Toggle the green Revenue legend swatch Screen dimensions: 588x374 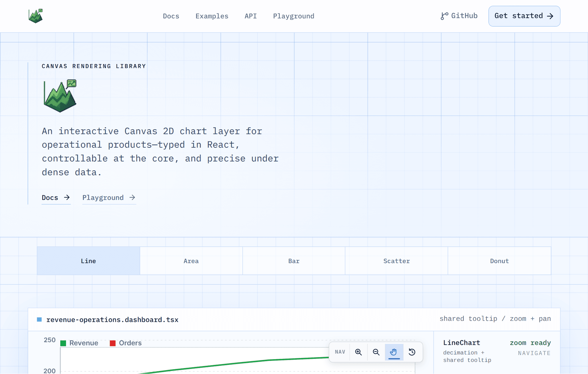pos(63,343)
